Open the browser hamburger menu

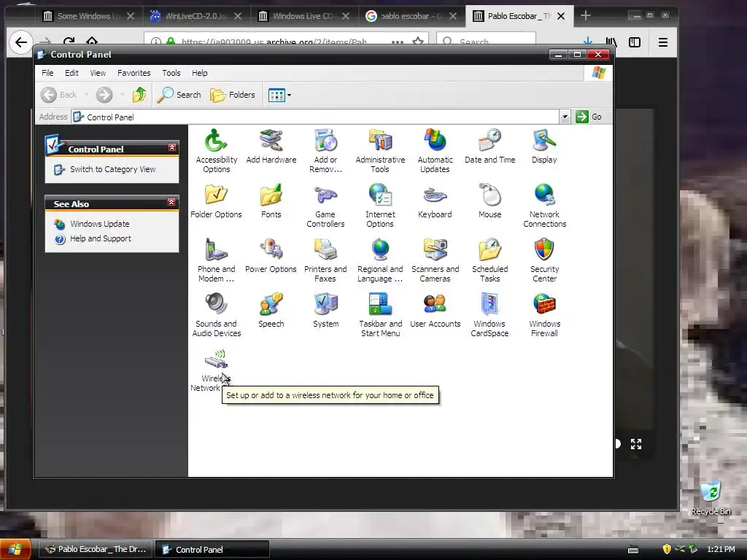pos(662,42)
